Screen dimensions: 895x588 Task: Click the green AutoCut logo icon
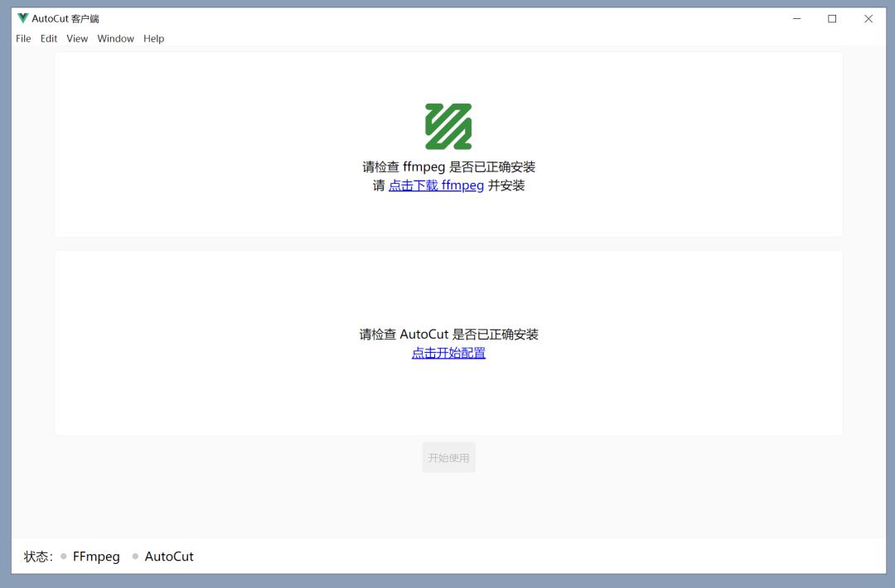[x=447, y=125]
